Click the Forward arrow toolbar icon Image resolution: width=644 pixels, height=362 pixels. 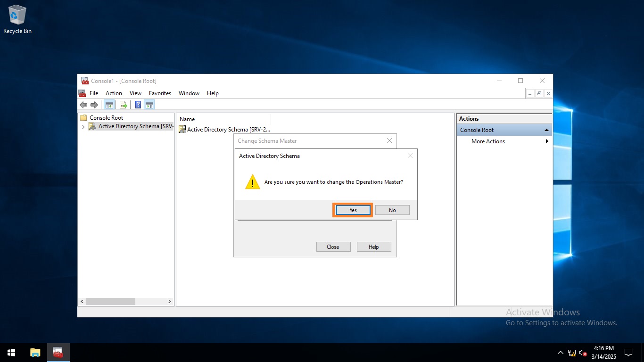click(94, 105)
